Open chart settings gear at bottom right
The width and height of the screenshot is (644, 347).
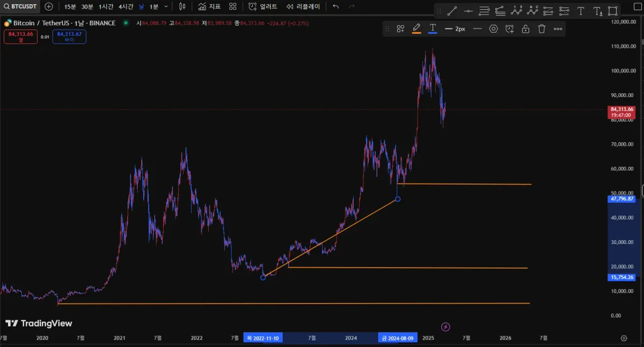pyautogui.click(x=624, y=338)
